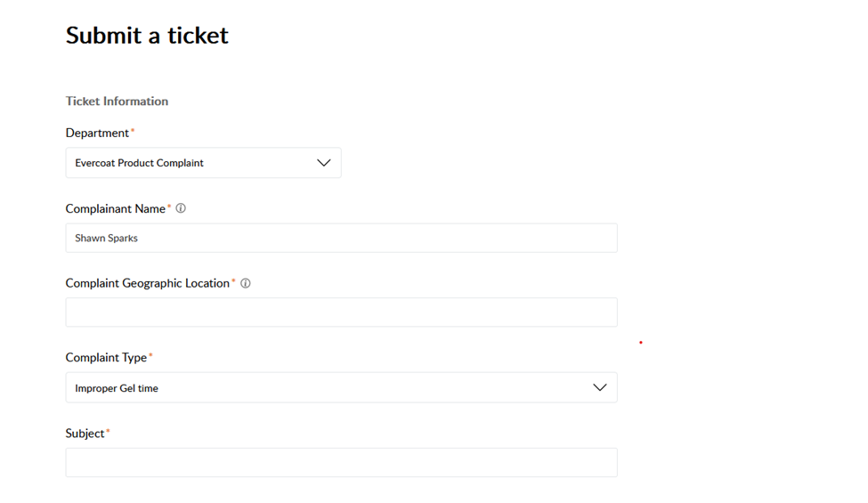868x503 pixels.
Task: Click into the Complaint Geographic Location field
Action: pos(341,312)
